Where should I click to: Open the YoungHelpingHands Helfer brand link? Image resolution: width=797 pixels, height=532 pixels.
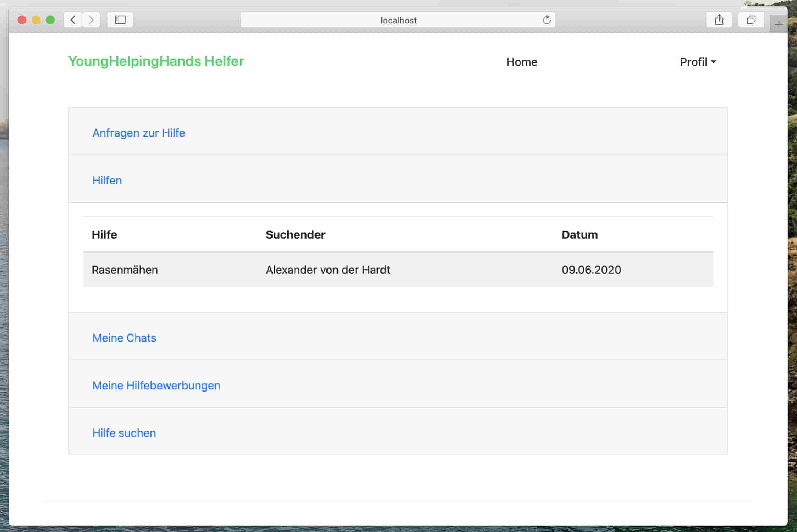pyautogui.click(x=156, y=61)
